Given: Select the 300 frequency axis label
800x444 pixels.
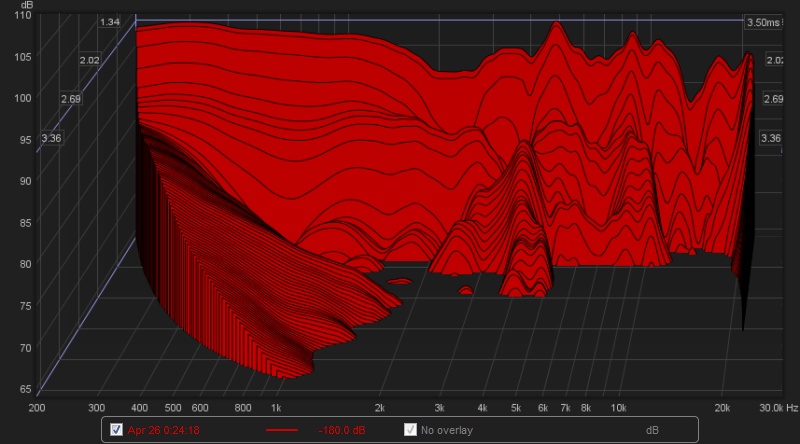Looking at the screenshot, I should [96, 408].
